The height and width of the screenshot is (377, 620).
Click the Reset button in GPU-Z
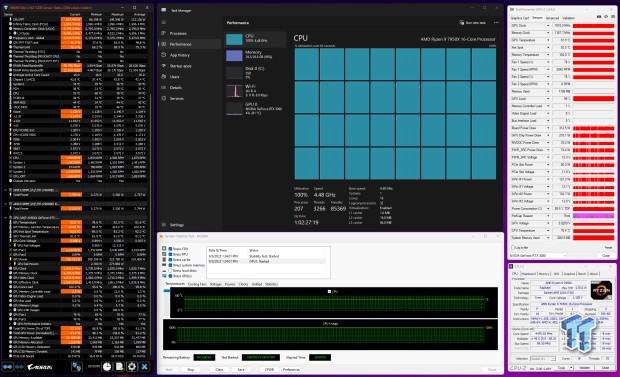608,247
